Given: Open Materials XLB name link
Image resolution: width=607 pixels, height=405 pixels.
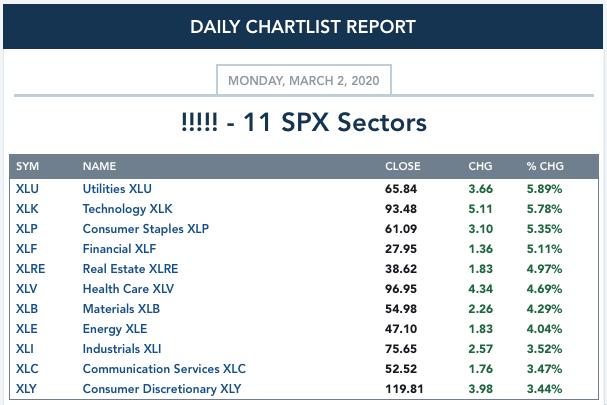Looking at the screenshot, I should pyautogui.click(x=121, y=309).
